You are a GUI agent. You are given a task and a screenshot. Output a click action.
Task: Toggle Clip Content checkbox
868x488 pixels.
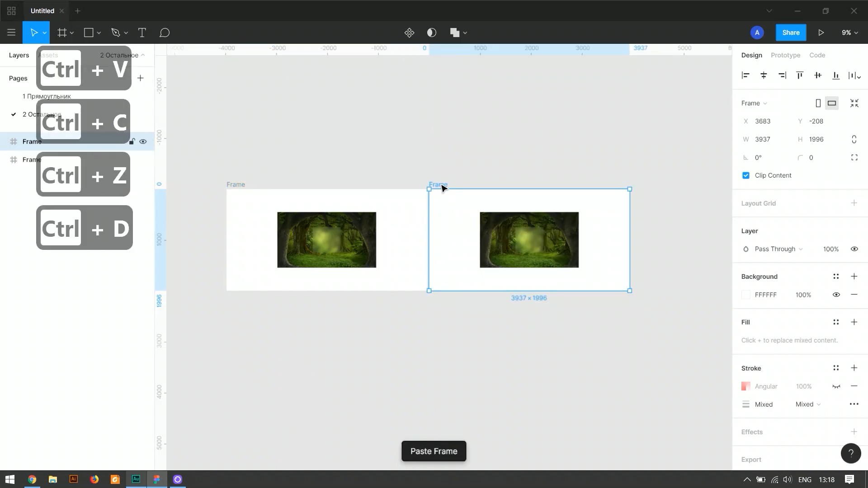746,175
